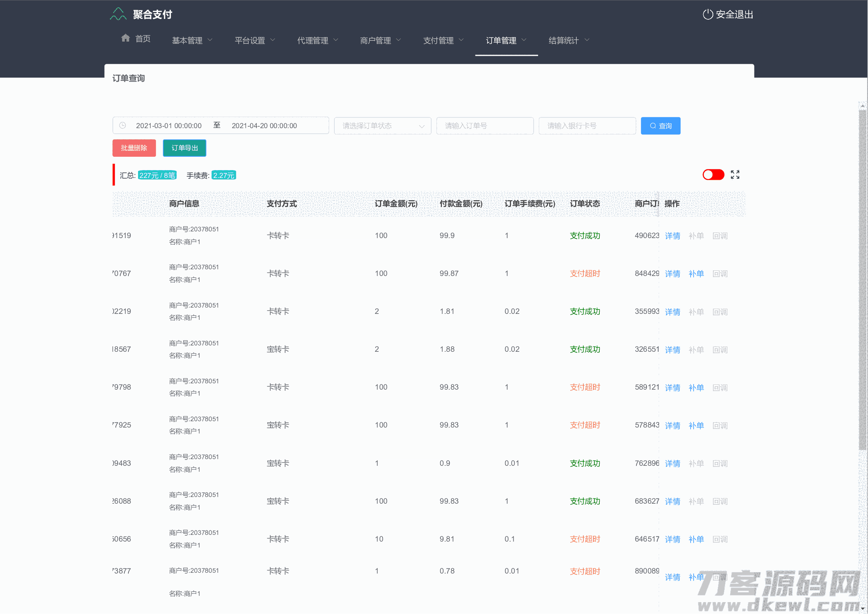Click 补单 link for order 848429
The height and width of the screenshot is (614, 868).
pos(695,273)
